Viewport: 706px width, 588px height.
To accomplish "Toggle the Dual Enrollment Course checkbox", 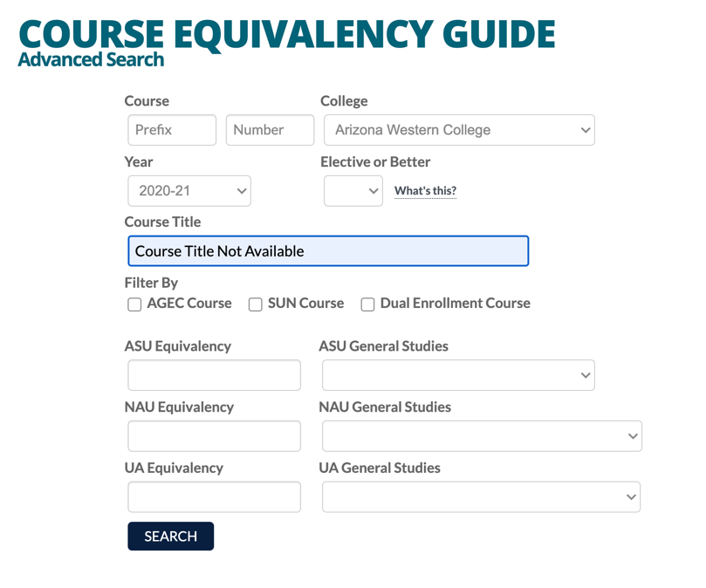I will pyautogui.click(x=368, y=304).
